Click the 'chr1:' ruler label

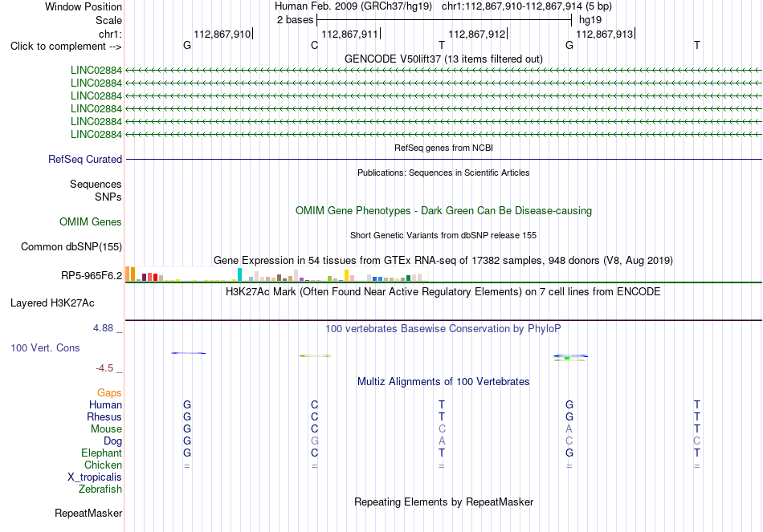pos(110,34)
